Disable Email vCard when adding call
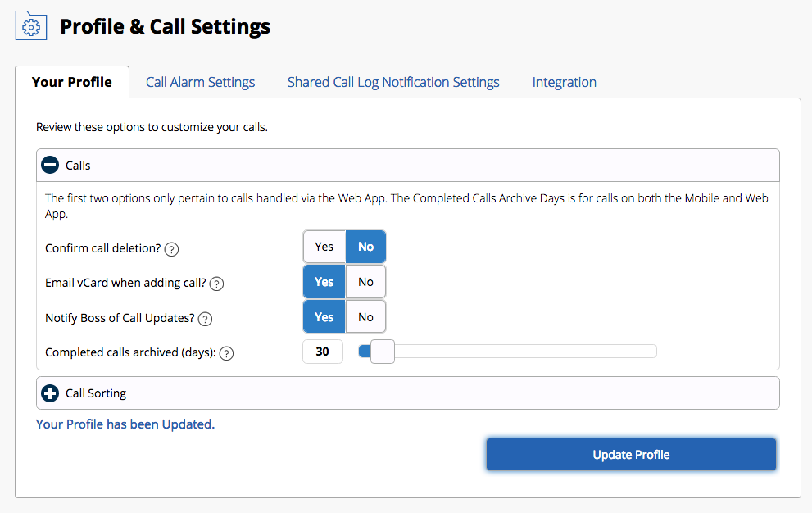812x513 pixels. pyautogui.click(x=365, y=281)
